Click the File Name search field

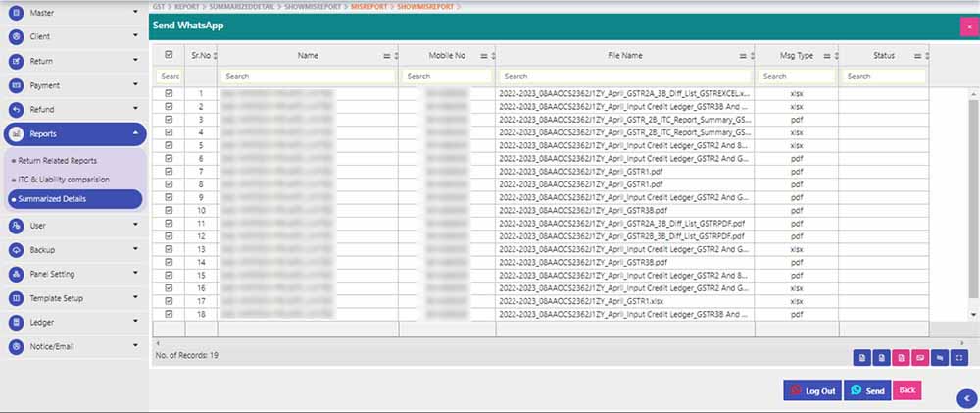pyautogui.click(x=625, y=76)
